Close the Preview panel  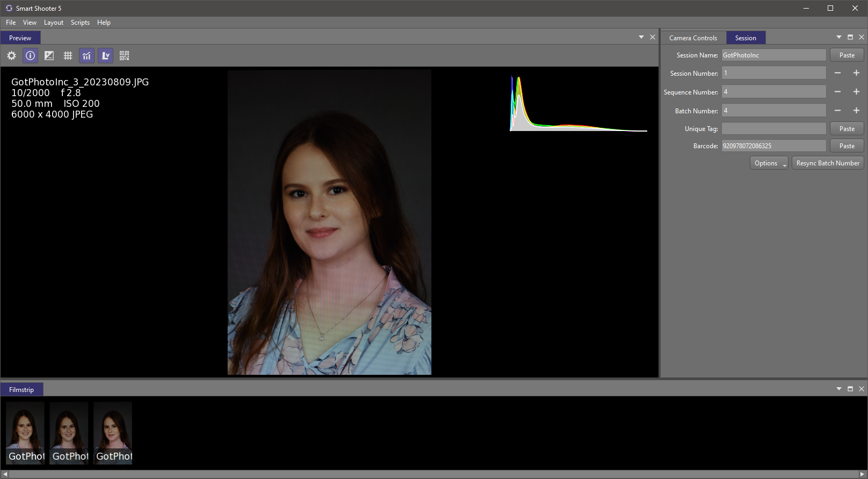653,37
